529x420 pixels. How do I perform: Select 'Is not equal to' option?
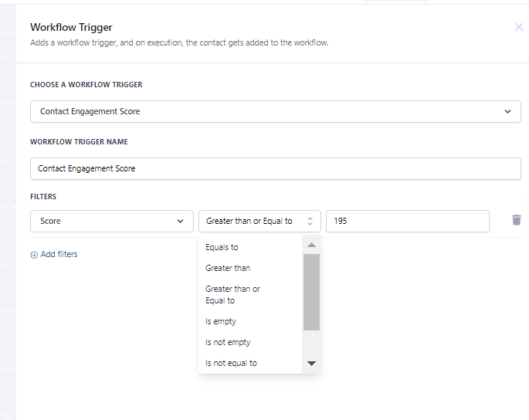[x=231, y=363]
